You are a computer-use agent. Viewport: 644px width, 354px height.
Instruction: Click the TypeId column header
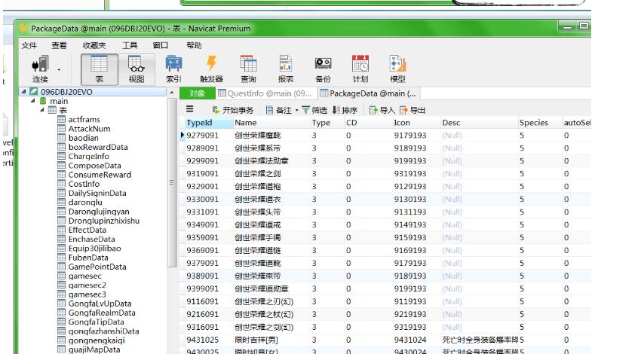pos(199,122)
